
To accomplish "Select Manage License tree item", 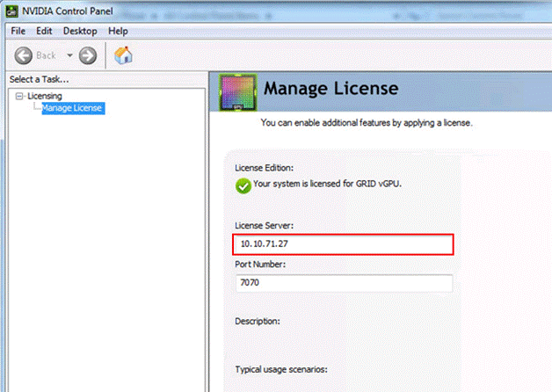I will coord(73,108).
